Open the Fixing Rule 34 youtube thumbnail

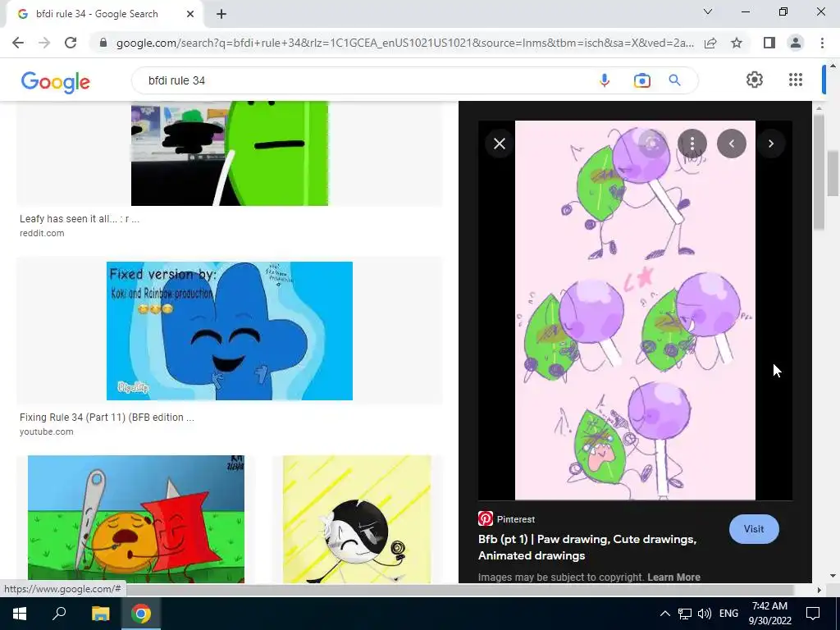[x=230, y=331]
